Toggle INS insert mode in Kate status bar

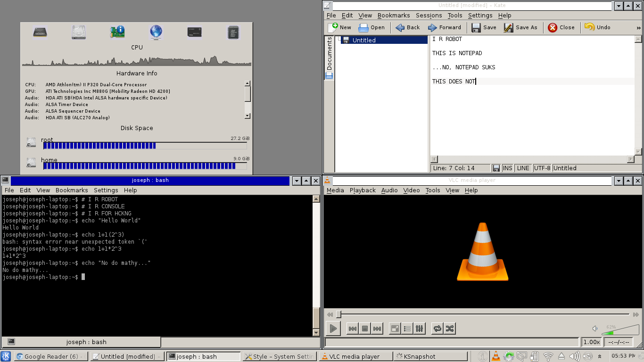click(x=507, y=168)
